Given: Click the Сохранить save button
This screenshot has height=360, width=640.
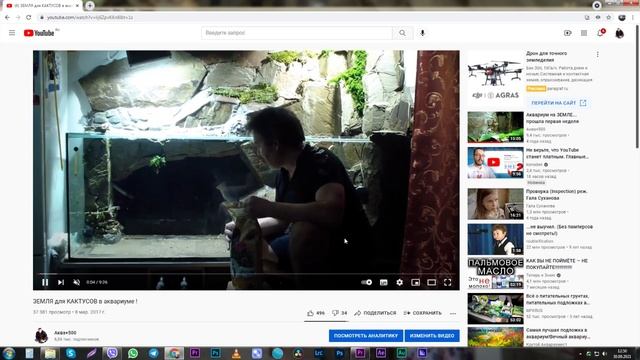Looking at the screenshot, I should point(422,313).
